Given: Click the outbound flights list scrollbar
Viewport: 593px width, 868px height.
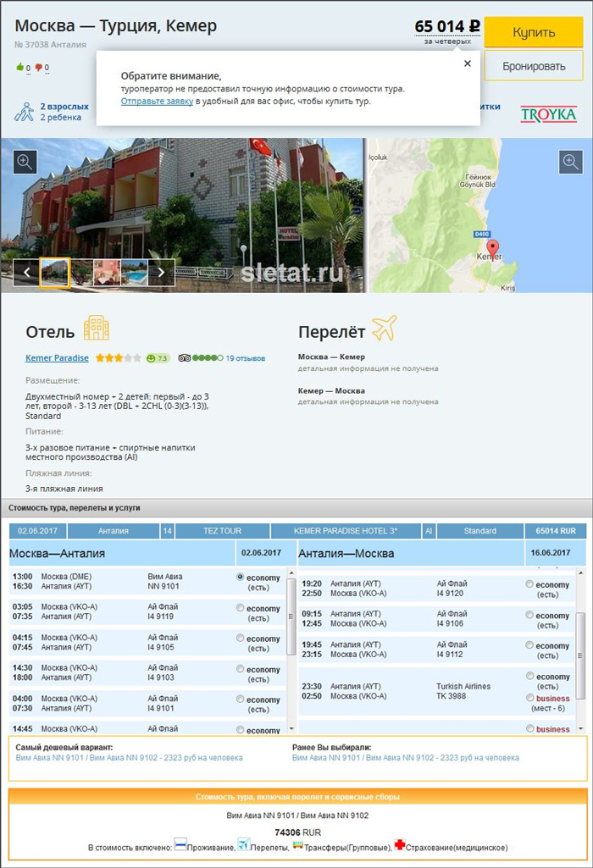Looking at the screenshot, I should (x=291, y=617).
